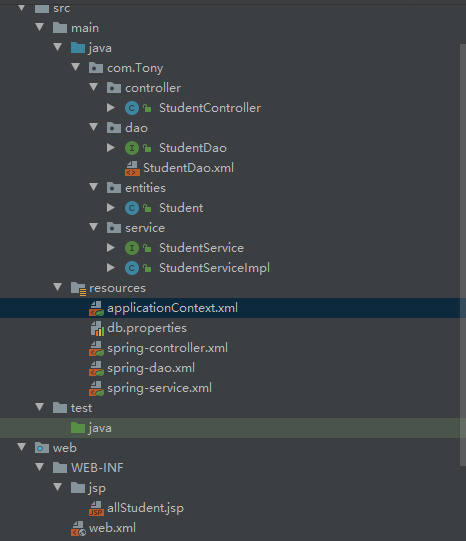Click the spring-controller.xml Spring config icon

click(x=97, y=348)
